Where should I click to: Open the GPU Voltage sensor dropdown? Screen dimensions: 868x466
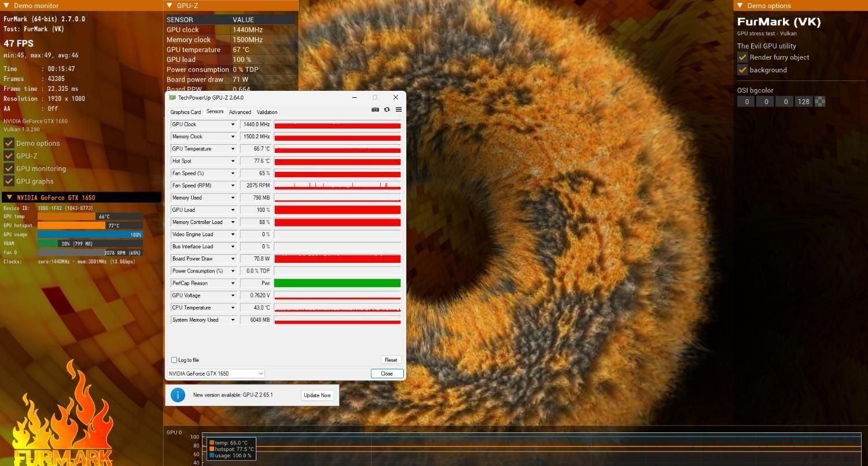(233, 295)
